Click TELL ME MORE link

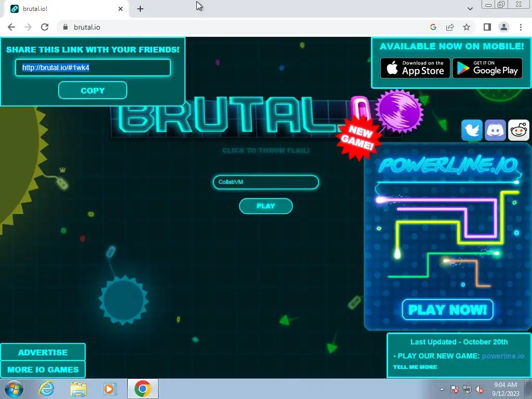point(415,367)
